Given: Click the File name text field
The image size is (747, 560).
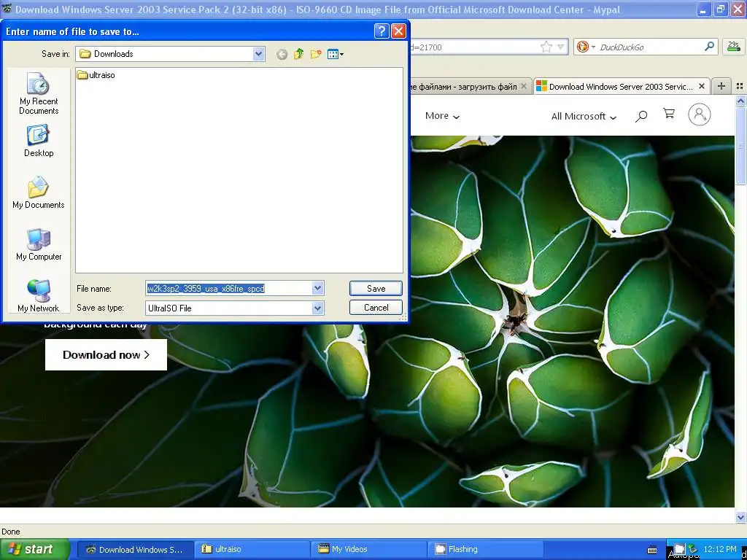Looking at the screenshot, I should tap(229, 288).
